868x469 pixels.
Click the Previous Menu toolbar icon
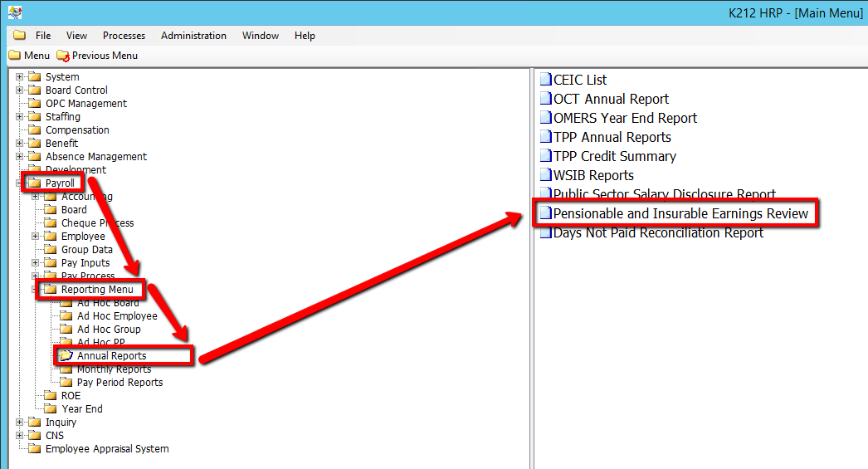coord(63,56)
